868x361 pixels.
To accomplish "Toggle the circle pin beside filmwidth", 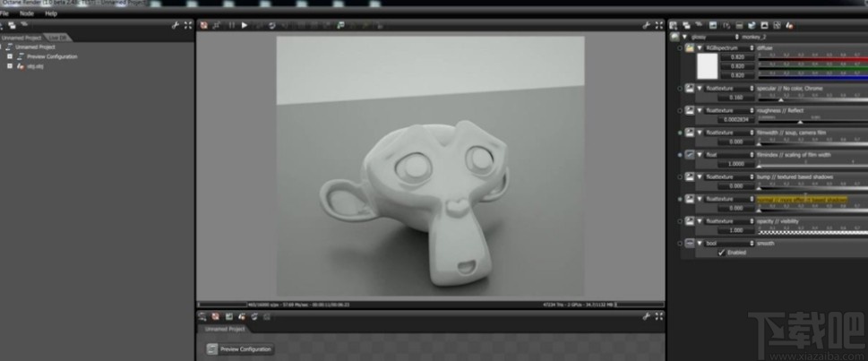I will point(680,133).
